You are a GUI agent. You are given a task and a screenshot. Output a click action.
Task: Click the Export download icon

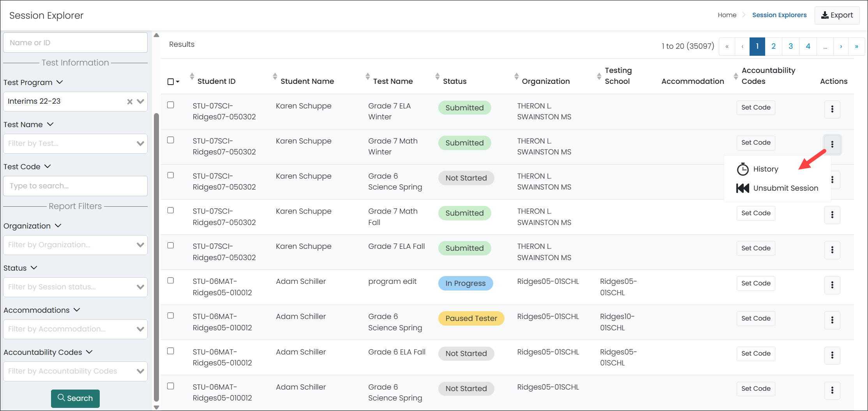[x=825, y=15]
